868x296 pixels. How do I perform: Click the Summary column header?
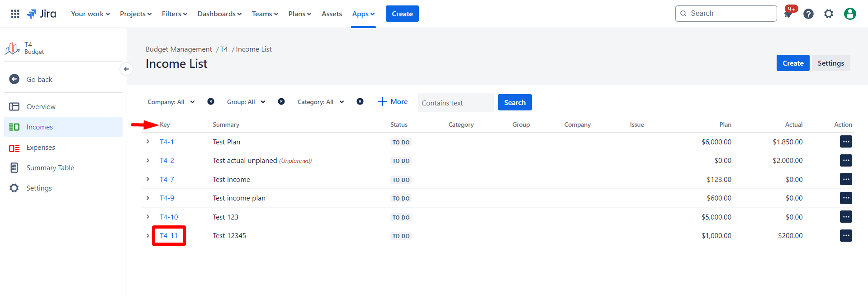point(226,124)
